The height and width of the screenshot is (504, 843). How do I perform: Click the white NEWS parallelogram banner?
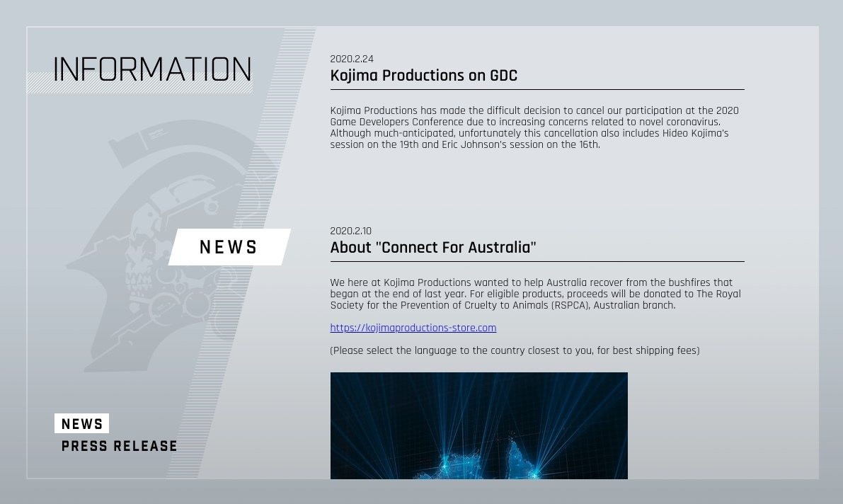[x=229, y=247]
